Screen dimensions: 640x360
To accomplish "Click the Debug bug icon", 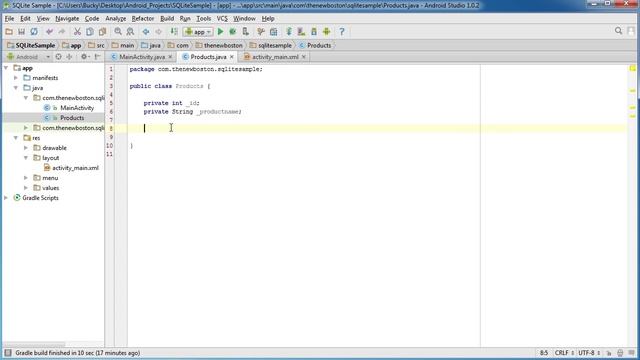I will pyautogui.click(x=233, y=31).
